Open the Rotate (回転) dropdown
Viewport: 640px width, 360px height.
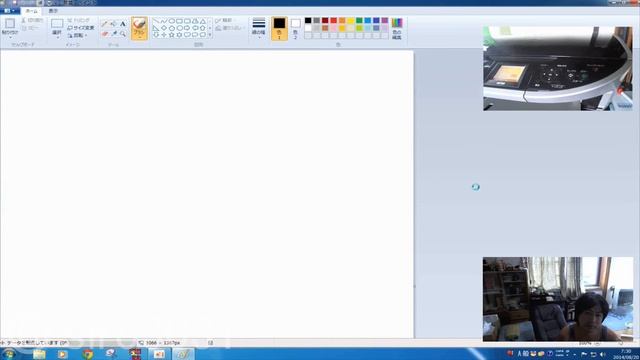coord(78,36)
